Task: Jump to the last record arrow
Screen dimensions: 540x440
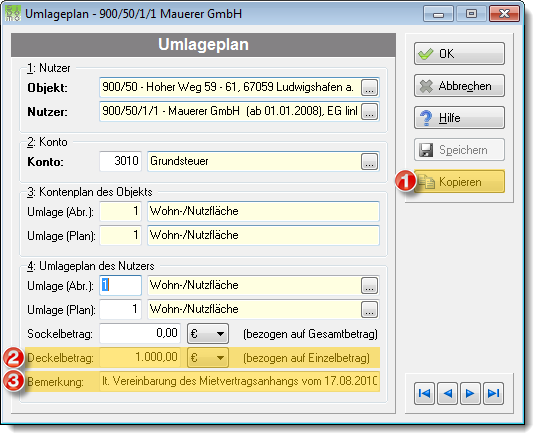Action: (x=493, y=393)
